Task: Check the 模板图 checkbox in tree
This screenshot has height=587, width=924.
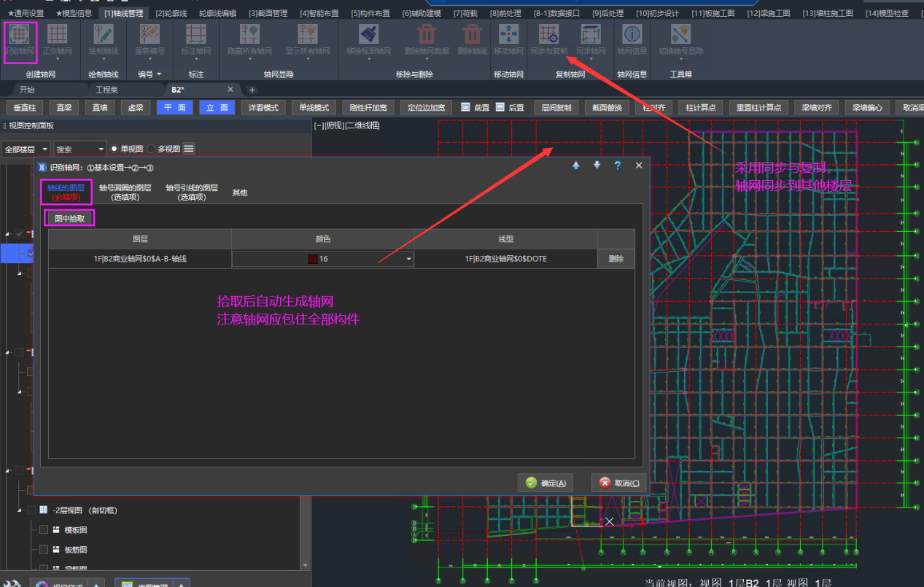Action: click(x=44, y=530)
